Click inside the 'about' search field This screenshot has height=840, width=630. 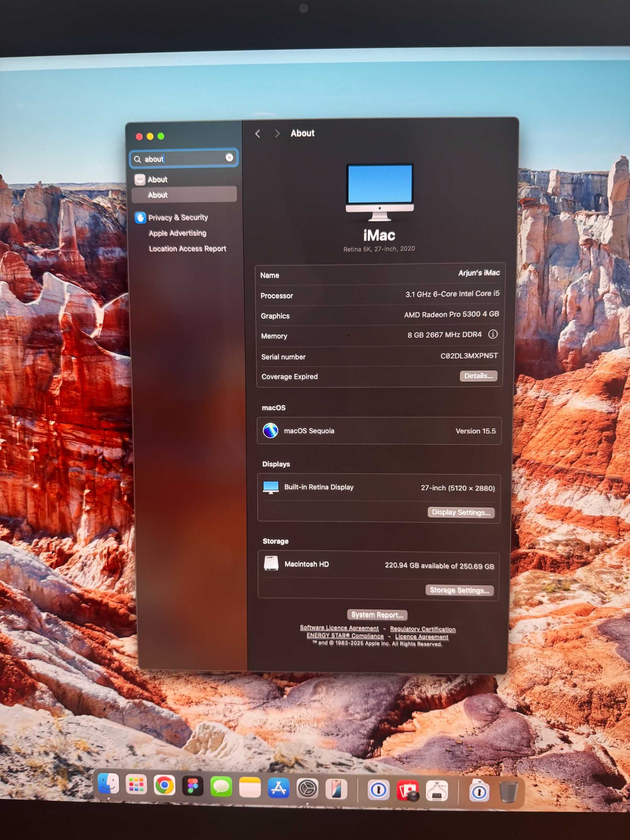pyautogui.click(x=184, y=159)
